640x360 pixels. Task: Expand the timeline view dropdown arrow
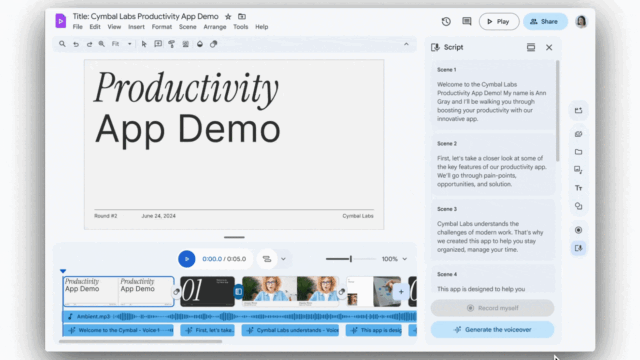(x=283, y=259)
